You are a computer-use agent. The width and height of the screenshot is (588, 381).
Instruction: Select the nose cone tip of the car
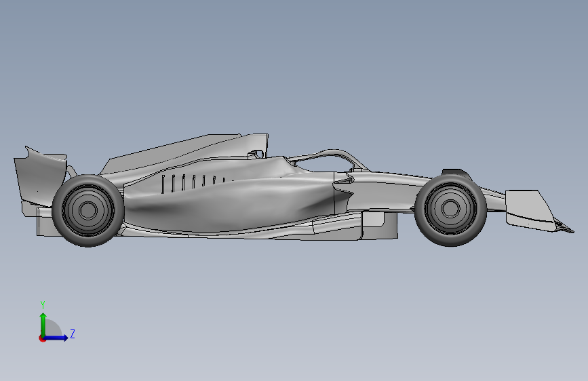click(x=565, y=227)
